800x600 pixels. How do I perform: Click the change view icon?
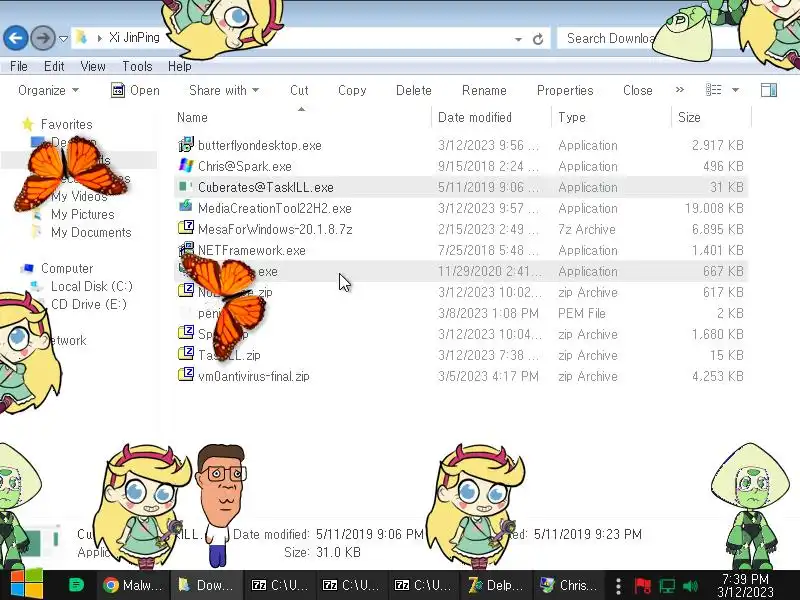pos(714,90)
